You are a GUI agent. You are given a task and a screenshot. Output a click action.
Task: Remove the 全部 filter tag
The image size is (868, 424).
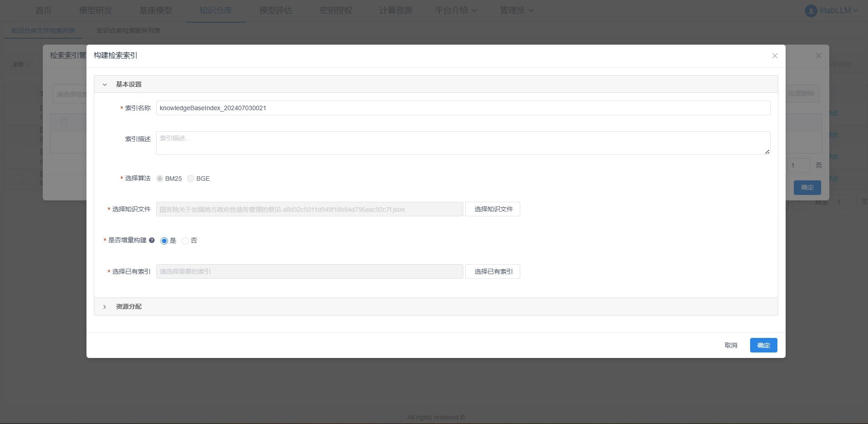pos(29,65)
